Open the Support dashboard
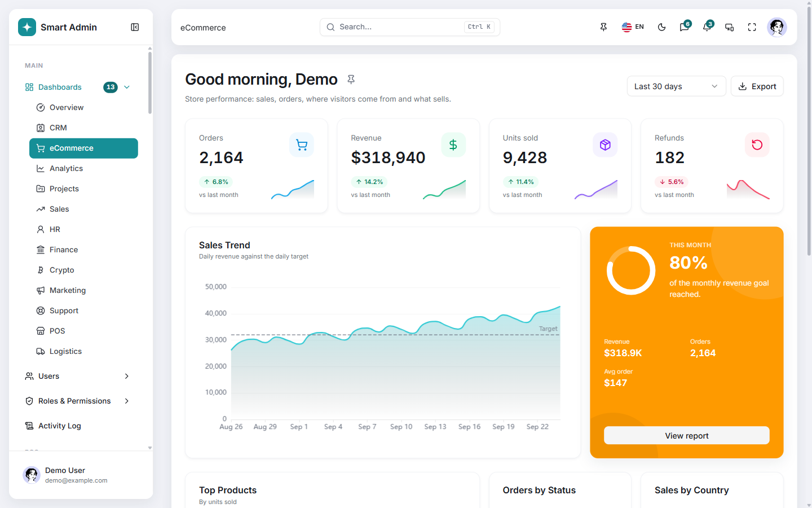The image size is (812, 508). point(83,310)
